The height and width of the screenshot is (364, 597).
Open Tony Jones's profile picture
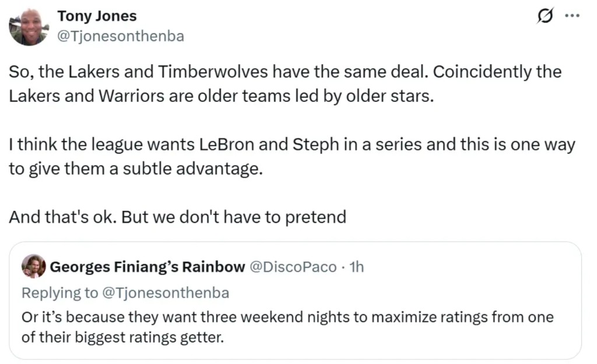point(28,26)
